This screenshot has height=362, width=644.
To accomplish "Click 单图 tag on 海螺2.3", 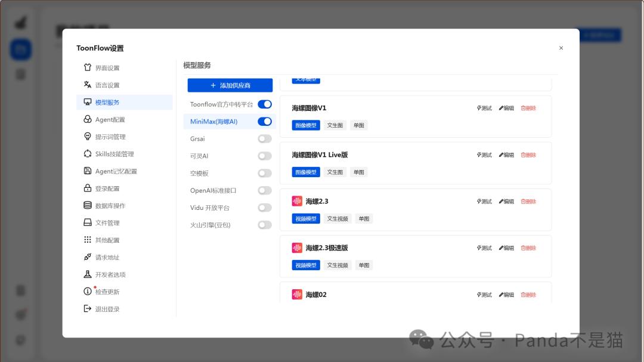I will click(364, 219).
